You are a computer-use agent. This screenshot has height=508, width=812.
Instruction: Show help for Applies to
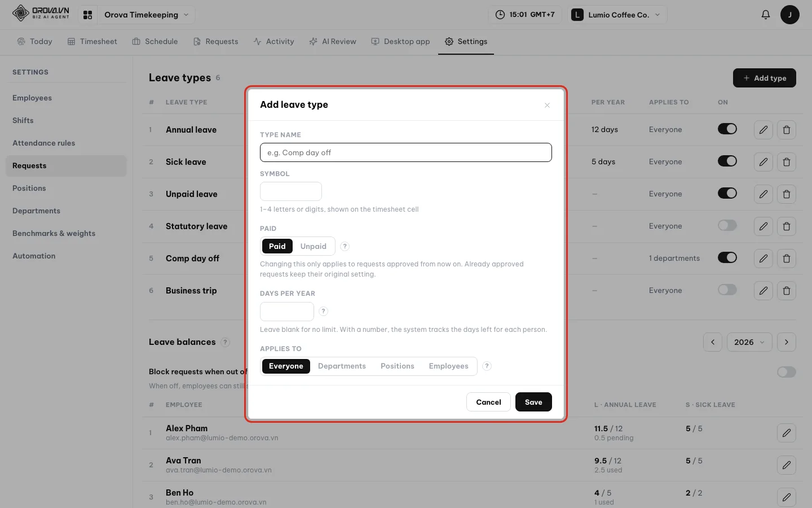(x=487, y=366)
